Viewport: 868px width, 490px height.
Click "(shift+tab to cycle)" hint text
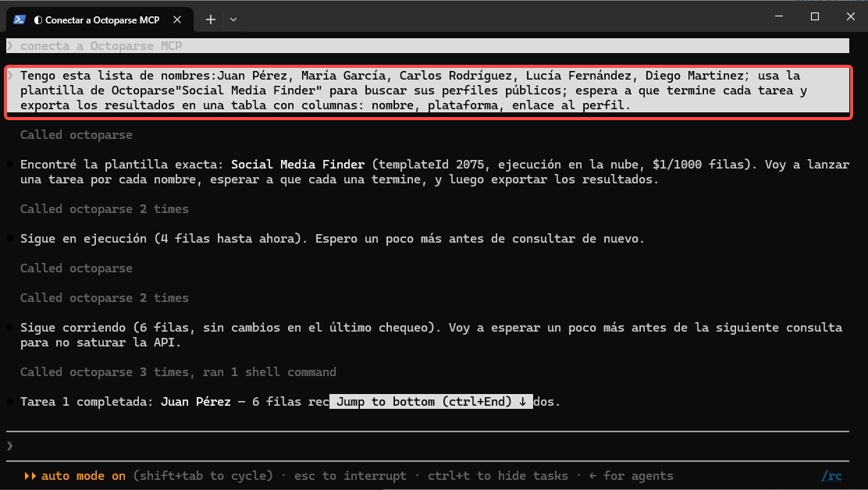pyautogui.click(x=203, y=476)
